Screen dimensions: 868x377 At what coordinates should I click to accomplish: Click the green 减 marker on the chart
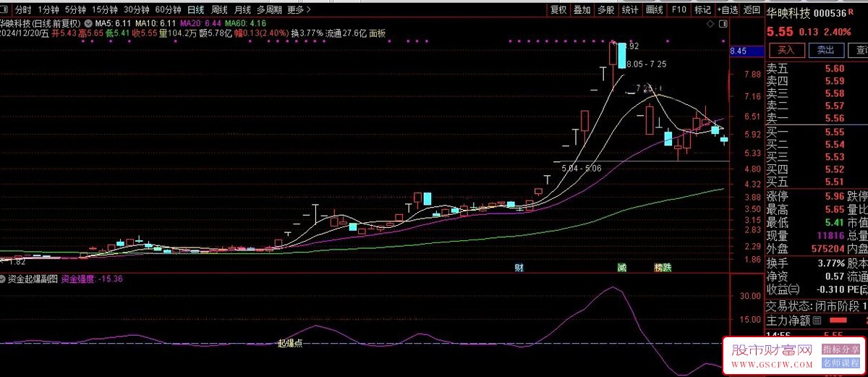pyautogui.click(x=621, y=267)
